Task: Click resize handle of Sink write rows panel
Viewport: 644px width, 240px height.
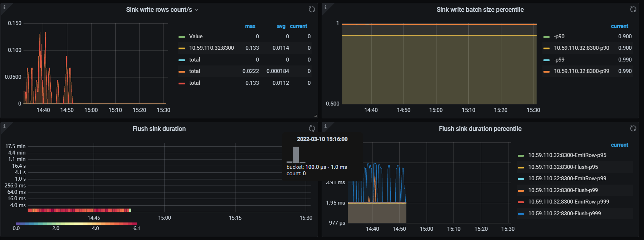Action: (315, 116)
